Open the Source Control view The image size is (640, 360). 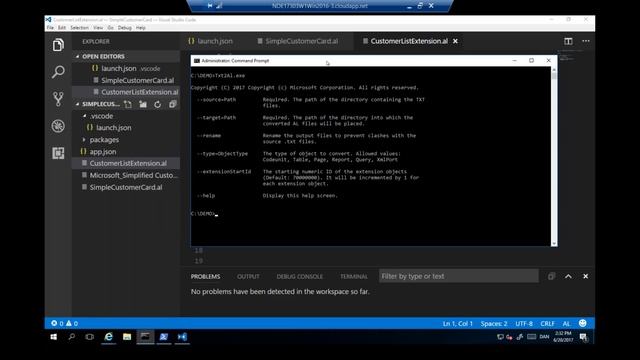click(x=58, y=99)
